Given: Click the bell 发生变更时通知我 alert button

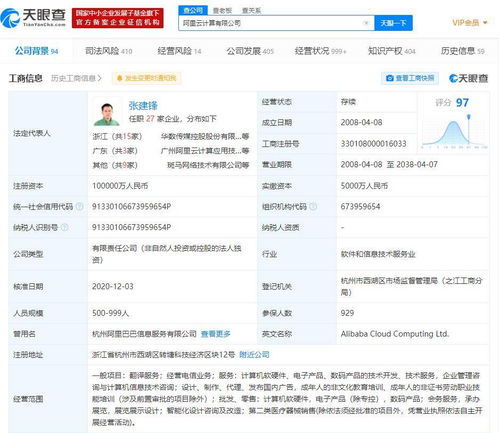Looking at the screenshot, I should click(147, 78).
